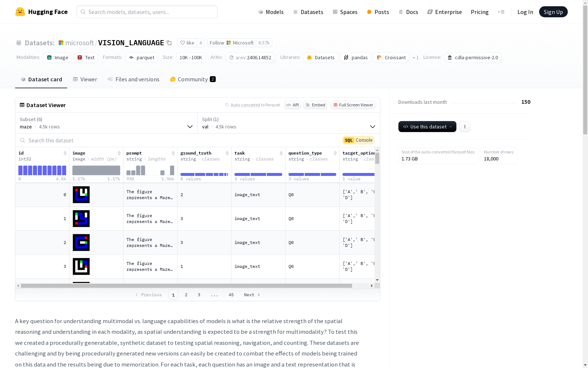Viewport: 588px width, 368px height.
Task: Click the Microsoft organization logo near dataset title
Action: point(61,43)
